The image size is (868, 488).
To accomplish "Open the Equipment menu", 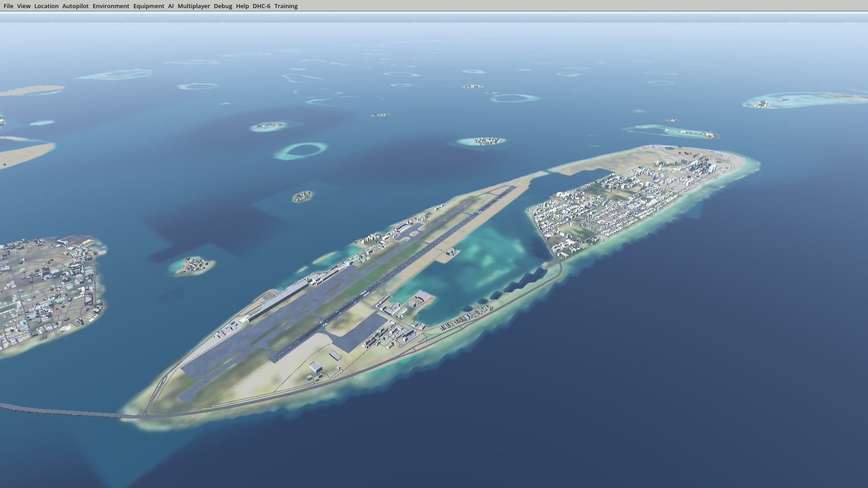I will (x=148, y=6).
